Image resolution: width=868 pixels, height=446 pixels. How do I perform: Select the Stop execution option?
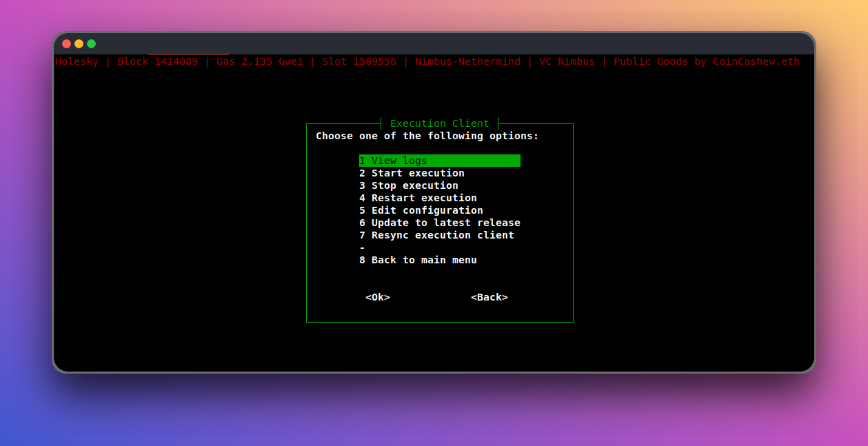pos(408,185)
